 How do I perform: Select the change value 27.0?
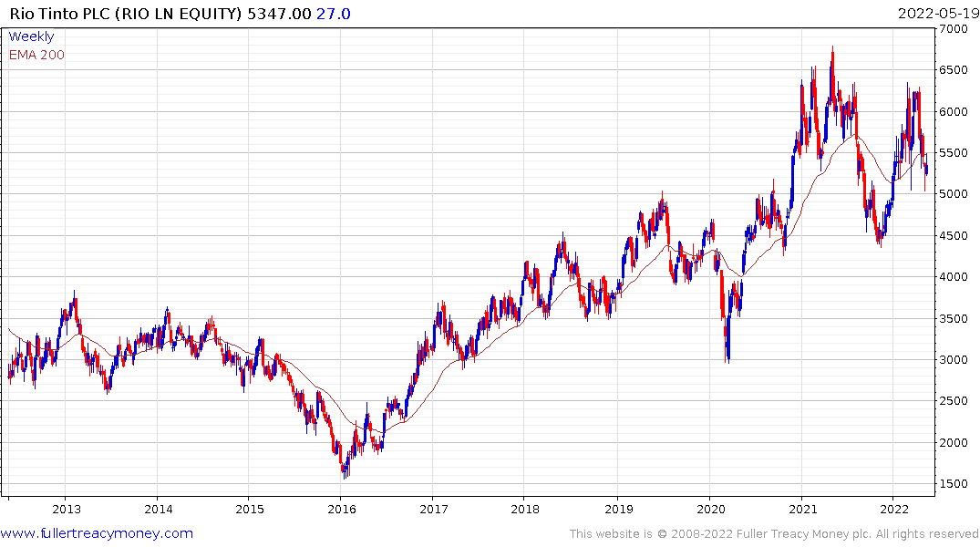click(333, 14)
